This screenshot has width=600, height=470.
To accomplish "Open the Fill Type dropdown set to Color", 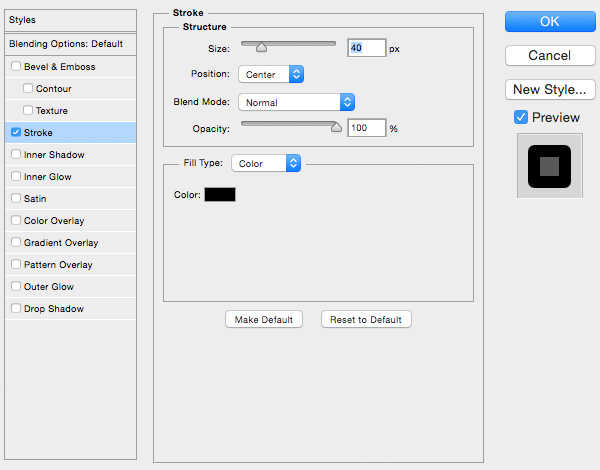I will click(x=266, y=163).
